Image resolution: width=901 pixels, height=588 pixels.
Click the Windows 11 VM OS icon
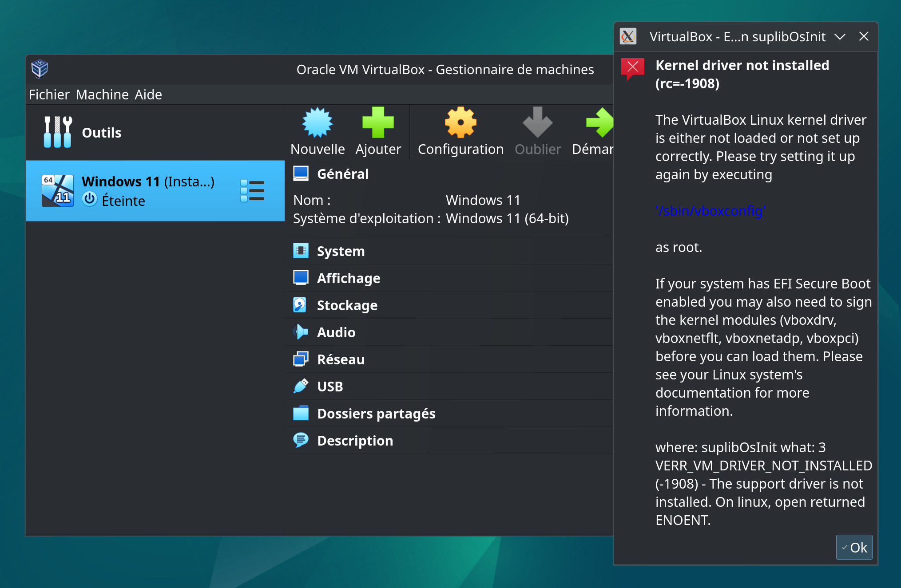coord(58,190)
